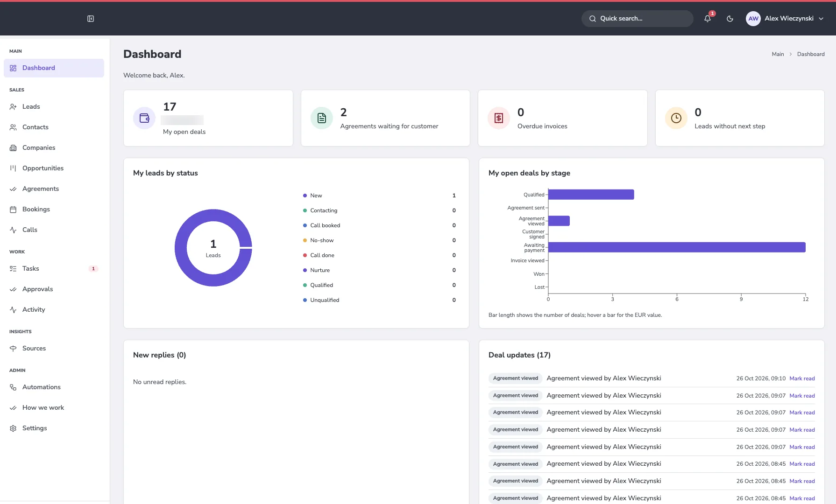Open the Leads without next step card
Viewport: 836px width, 504px height.
point(740,118)
